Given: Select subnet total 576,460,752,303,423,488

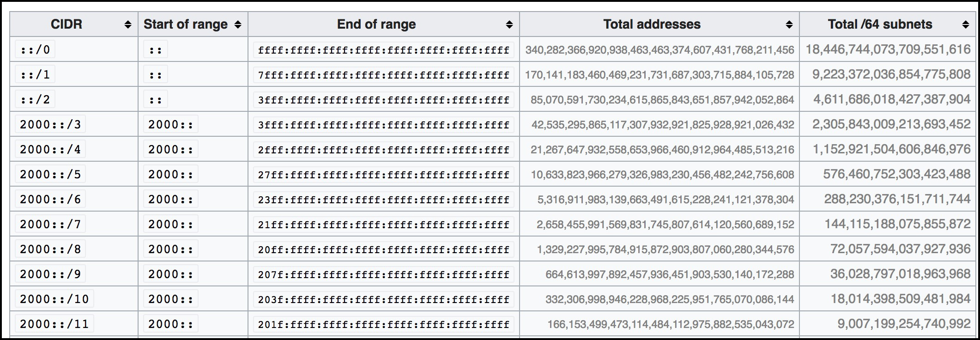Looking at the screenshot, I should coord(897,174).
